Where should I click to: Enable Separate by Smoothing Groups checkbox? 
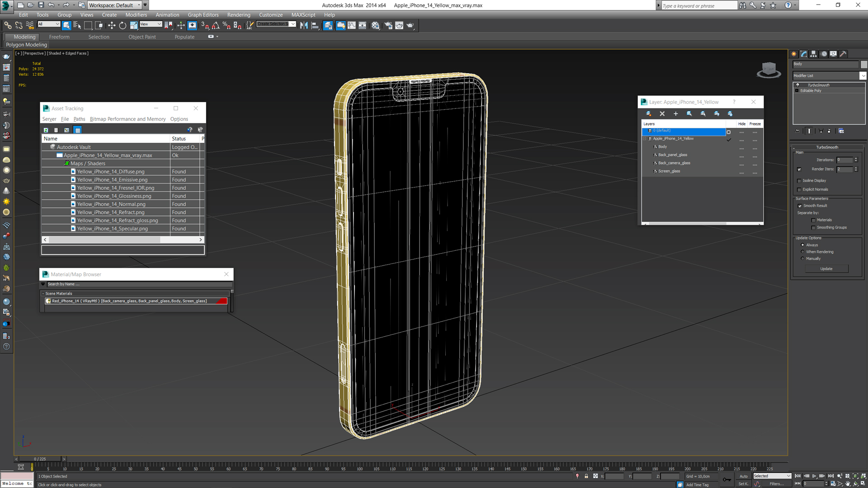click(813, 228)
